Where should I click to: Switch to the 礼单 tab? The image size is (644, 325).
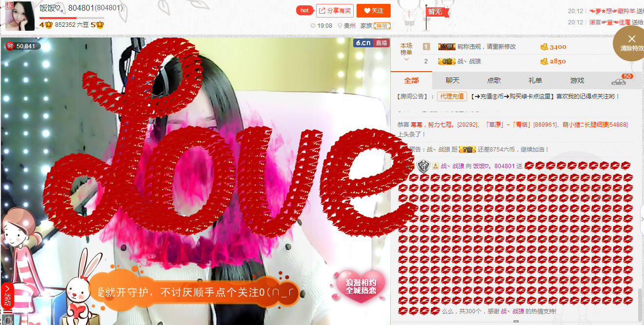pos(535,80)
